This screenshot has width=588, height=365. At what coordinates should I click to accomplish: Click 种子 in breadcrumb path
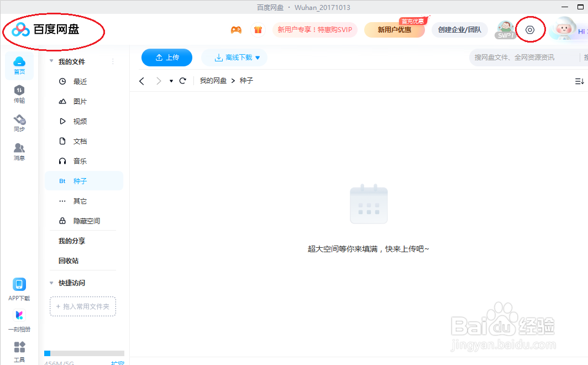click(246, 81)
